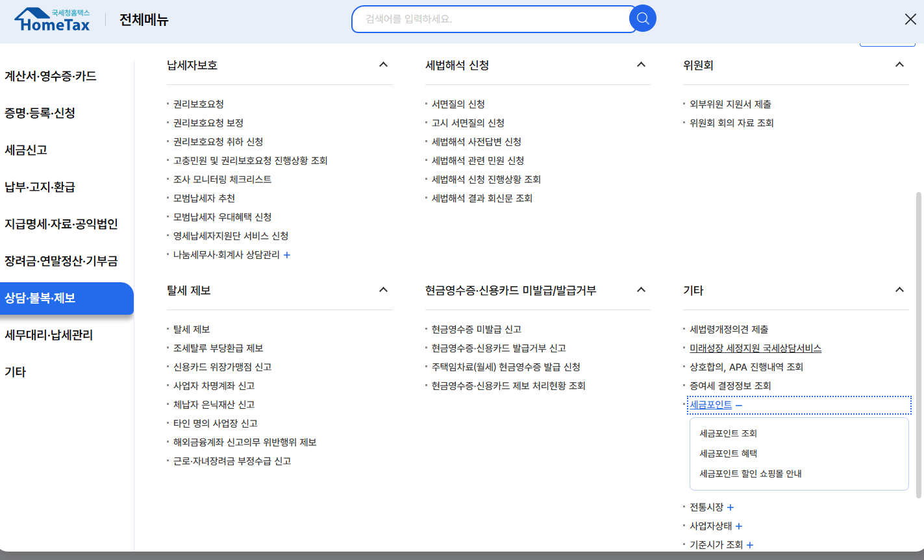The height and width of the screenshot is (560, 924).
Task: Expand the 전통시장 plus icon
Action: pos(730,507)
